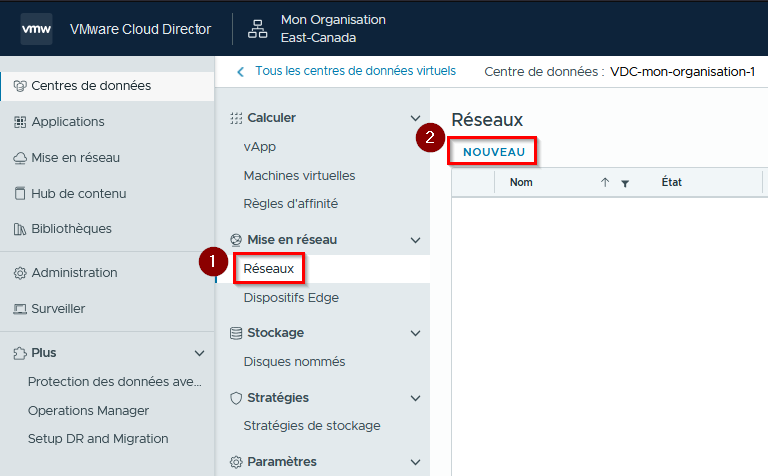
Task: Click the Bibliothèques books icon
Action: click(20, 229)
